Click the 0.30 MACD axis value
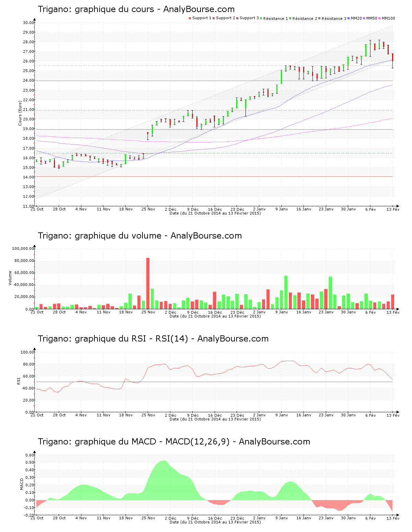The width and height of the screenshot is (412, 532). (x=30, y=477)
